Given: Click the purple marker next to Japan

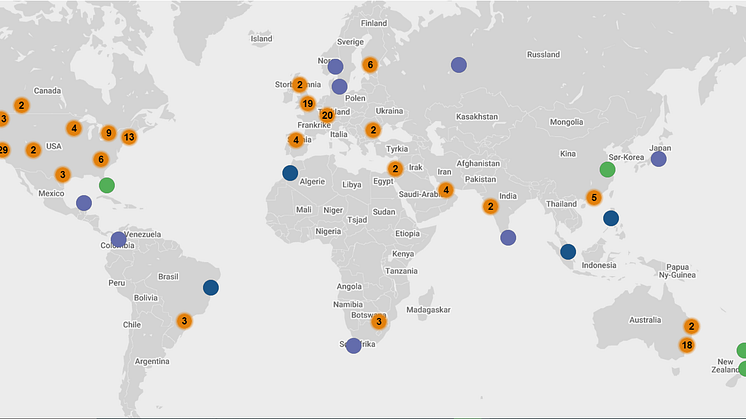Looking at the screenshot, I should [658, 159].
